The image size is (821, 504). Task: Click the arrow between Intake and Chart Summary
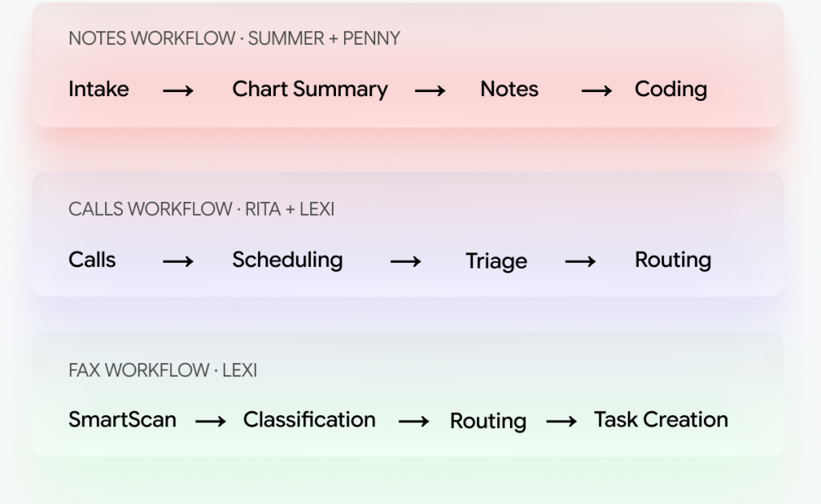click(x=178, y=91)
